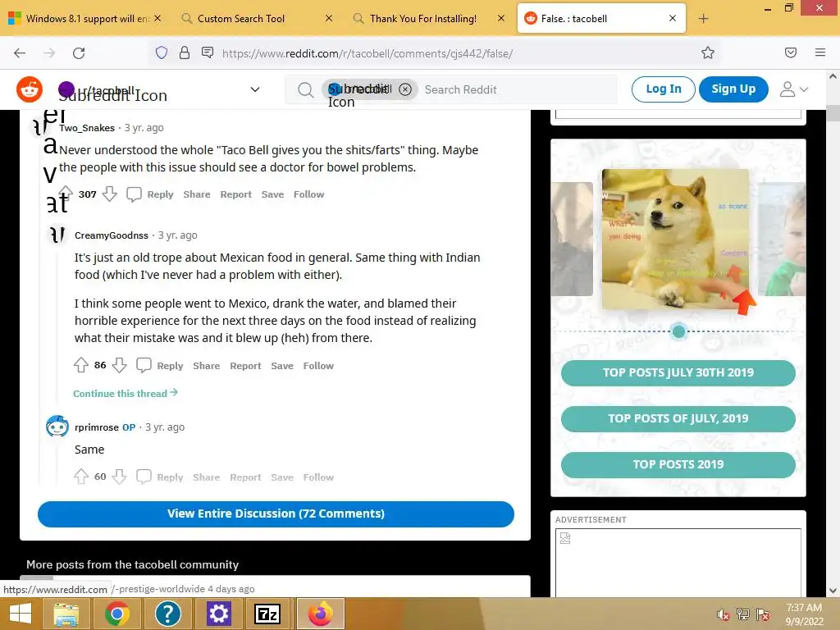Click Sign Up button
Image resolution: width=840 pixels, height=630 pixels.
tap(733, 89)
